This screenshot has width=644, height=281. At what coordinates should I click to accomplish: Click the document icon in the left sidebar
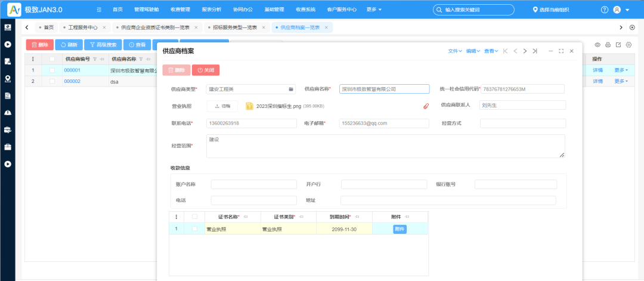[7, 95]
